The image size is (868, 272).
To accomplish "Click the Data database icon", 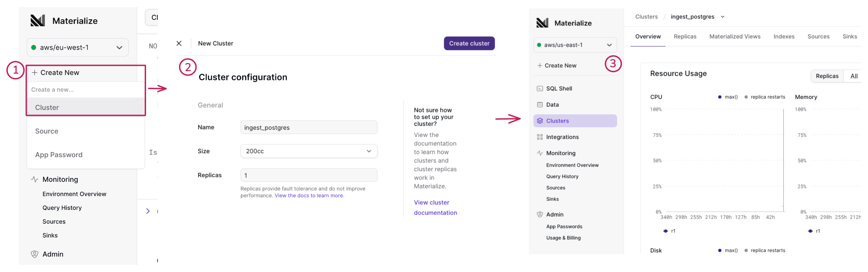I will [x=540, y=105].
